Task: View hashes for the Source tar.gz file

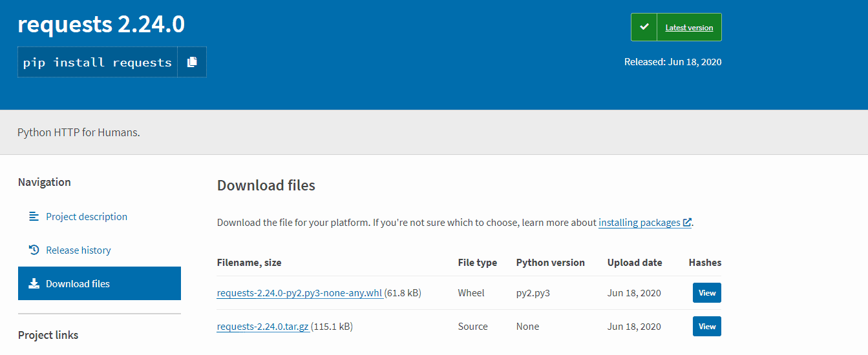Action: coord(707,327)
